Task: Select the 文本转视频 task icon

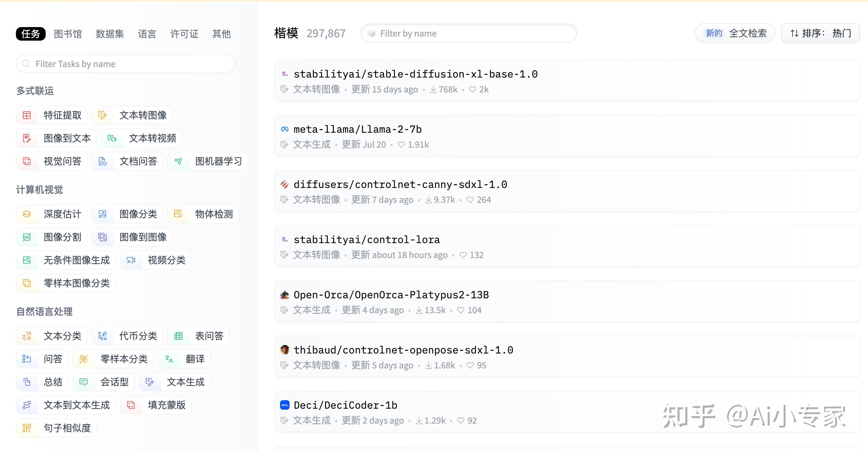Action: point(112,138)
